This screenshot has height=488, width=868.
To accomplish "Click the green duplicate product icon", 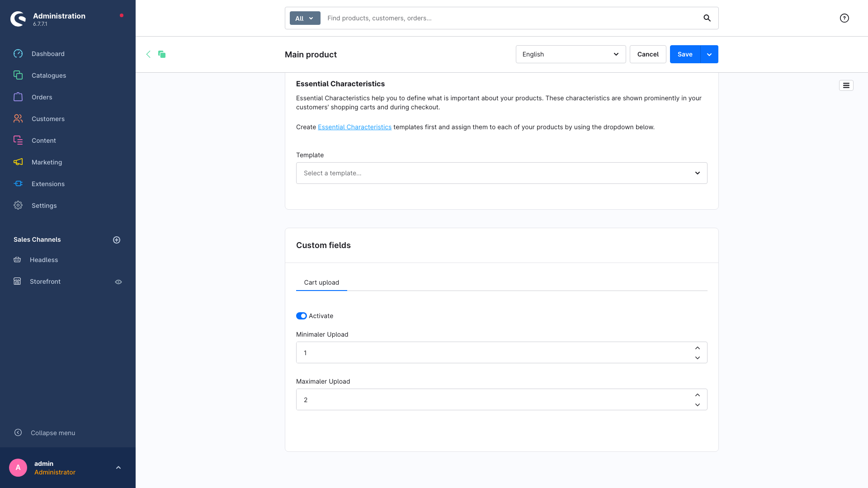I will coord(162,54).
